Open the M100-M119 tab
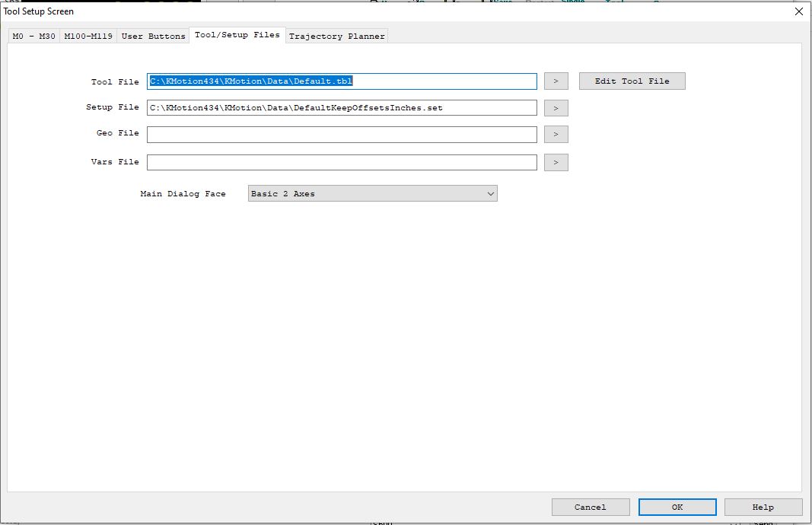The height and width of the screenshot is (525, 812). click(x=88, y=36)
